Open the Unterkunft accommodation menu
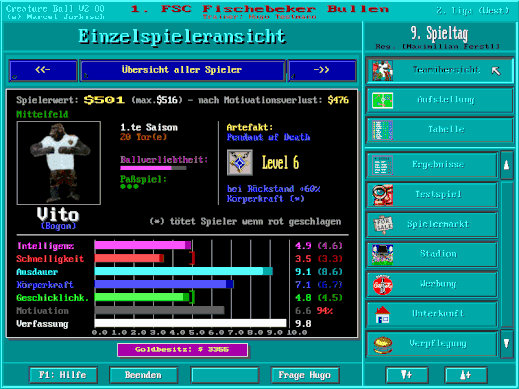 [x=432, y=314]
